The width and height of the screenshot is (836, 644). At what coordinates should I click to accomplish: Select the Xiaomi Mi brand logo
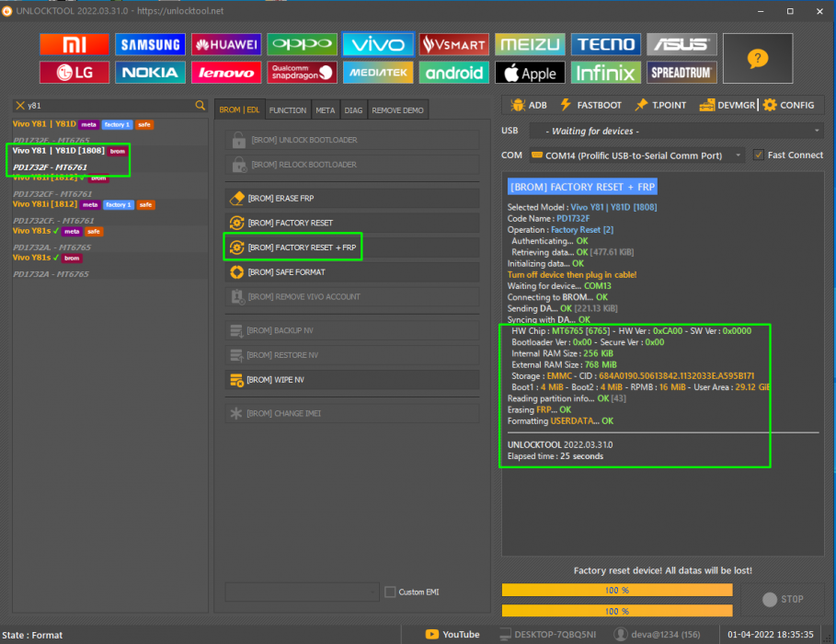coord(74,44)
